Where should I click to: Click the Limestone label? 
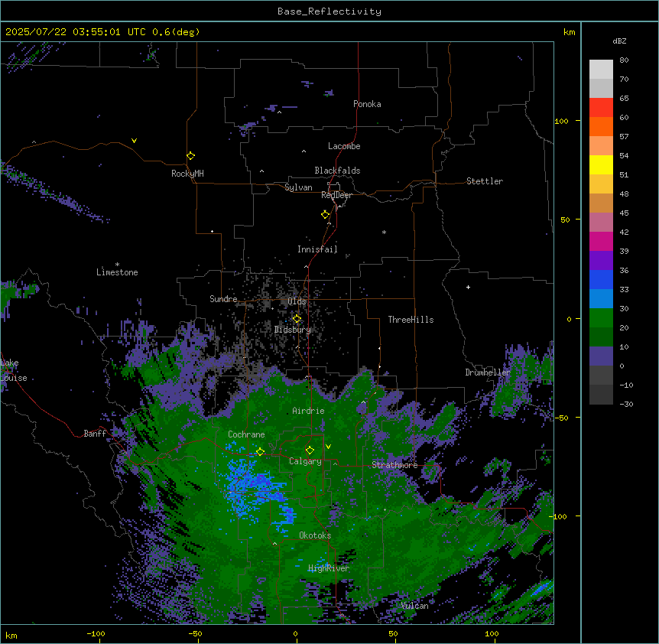point(117,272)
